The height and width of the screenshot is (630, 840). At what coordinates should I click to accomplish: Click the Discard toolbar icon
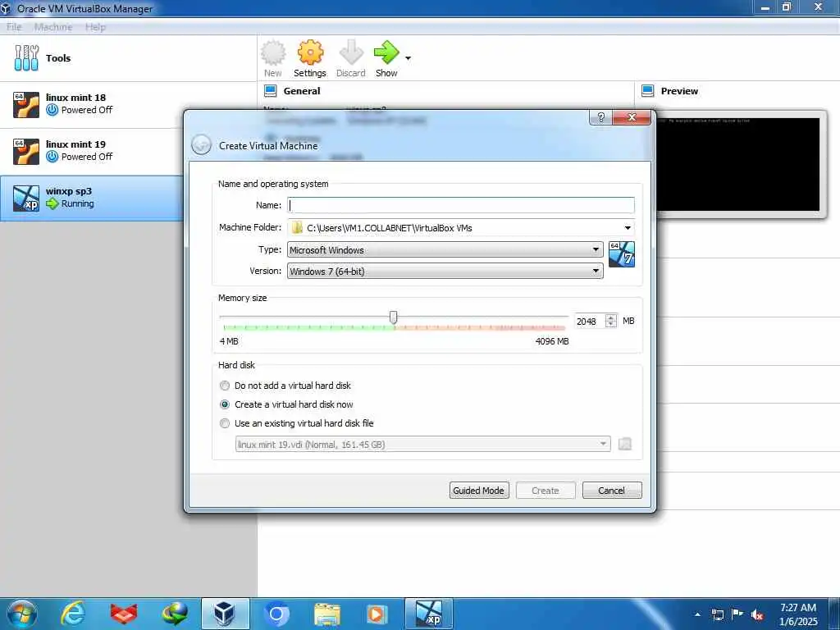[x=351, y=53]
